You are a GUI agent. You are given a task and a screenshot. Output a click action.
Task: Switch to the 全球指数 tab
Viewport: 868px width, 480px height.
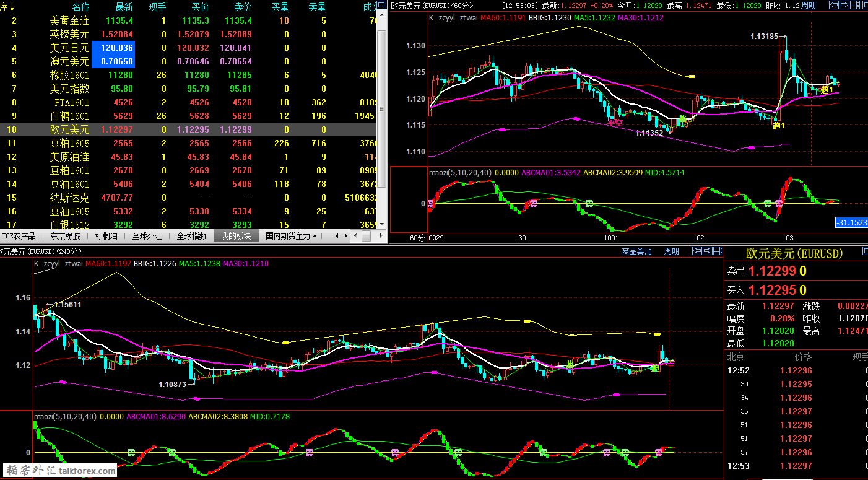tap(192, 236)
